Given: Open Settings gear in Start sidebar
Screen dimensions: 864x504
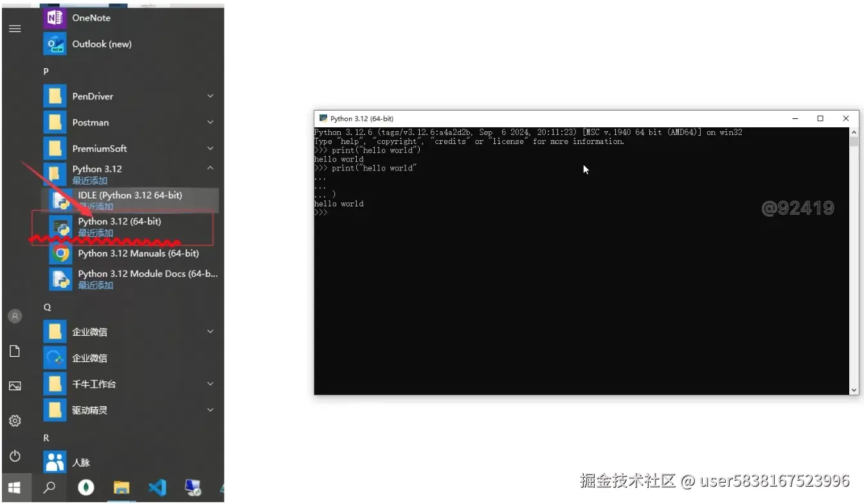Looking at the screenshot, I should tap(15, 421).
